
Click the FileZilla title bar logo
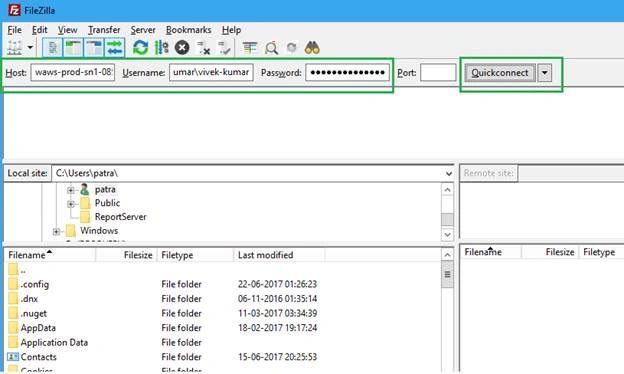(x=14, y=10)
